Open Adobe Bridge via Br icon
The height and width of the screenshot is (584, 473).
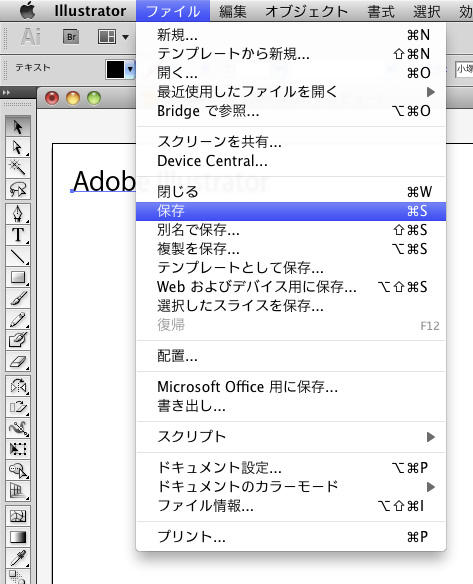point(71,37)
